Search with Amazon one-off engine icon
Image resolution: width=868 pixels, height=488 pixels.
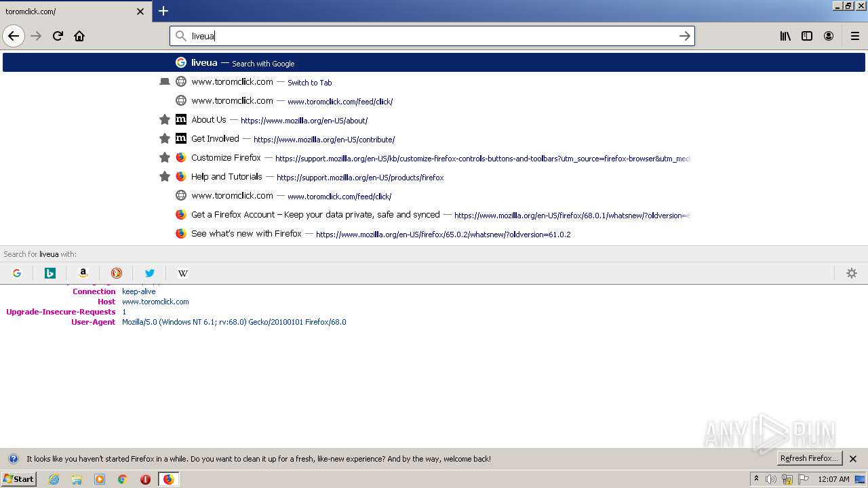[x=83, y=273]
